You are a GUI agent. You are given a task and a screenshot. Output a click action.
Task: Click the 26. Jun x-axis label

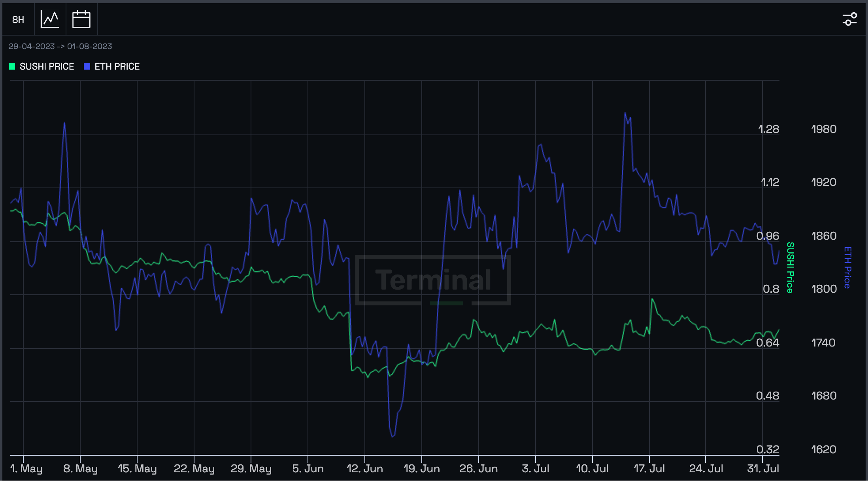point(479,469)
